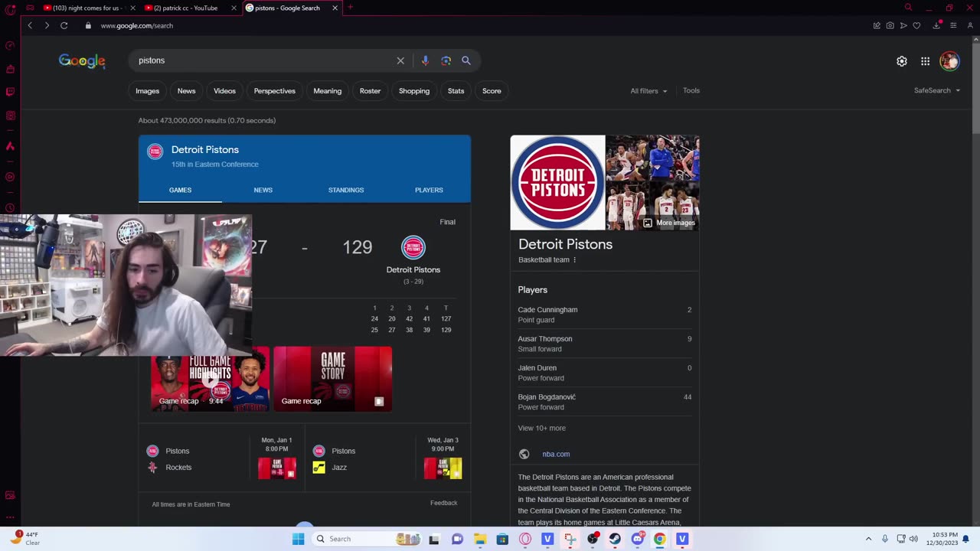The width and height of the screenshot is (980, 551).
Task: Open the large Detroit Pistons logo image
Action: [558, 182]
